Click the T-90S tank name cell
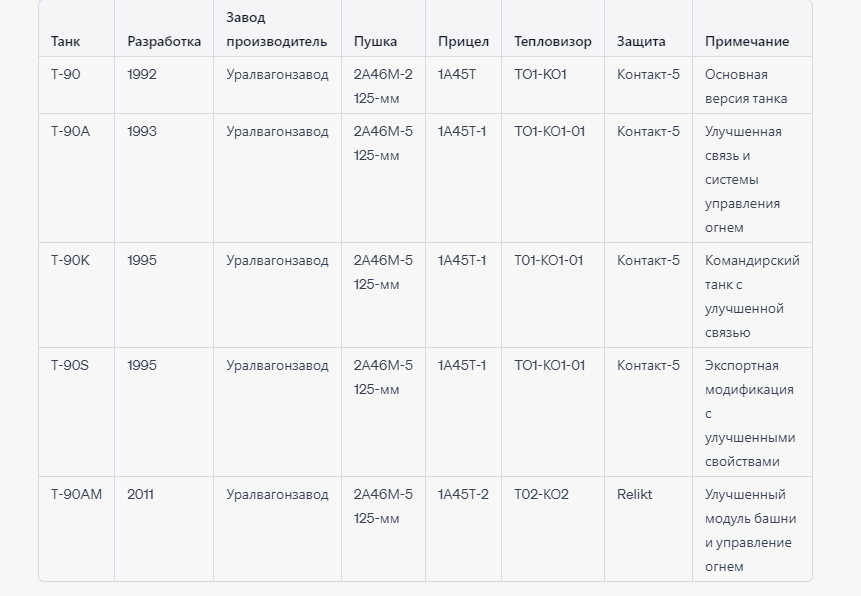The height and width of the screenshot is (596, 861). pos(70,365)
